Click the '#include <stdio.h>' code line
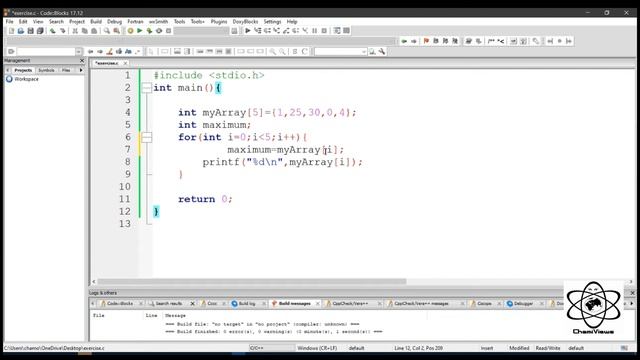 click(x=209, y=76)
